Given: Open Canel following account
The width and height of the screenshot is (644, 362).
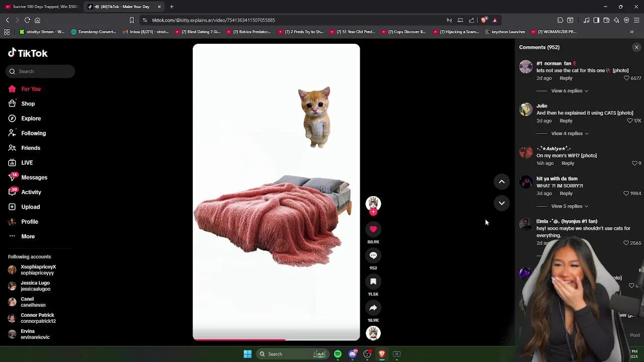Looking at the screenshot, I should tap(27, 302).
